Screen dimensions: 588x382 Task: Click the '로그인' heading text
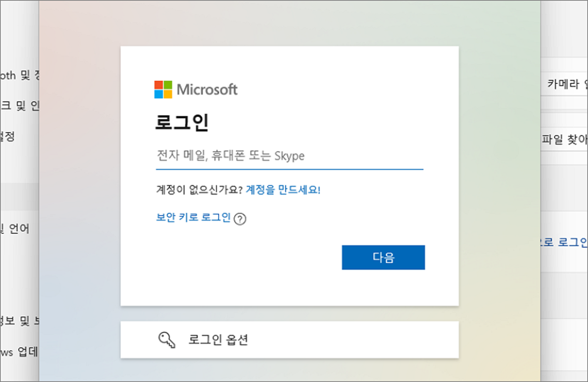[182, 123]
